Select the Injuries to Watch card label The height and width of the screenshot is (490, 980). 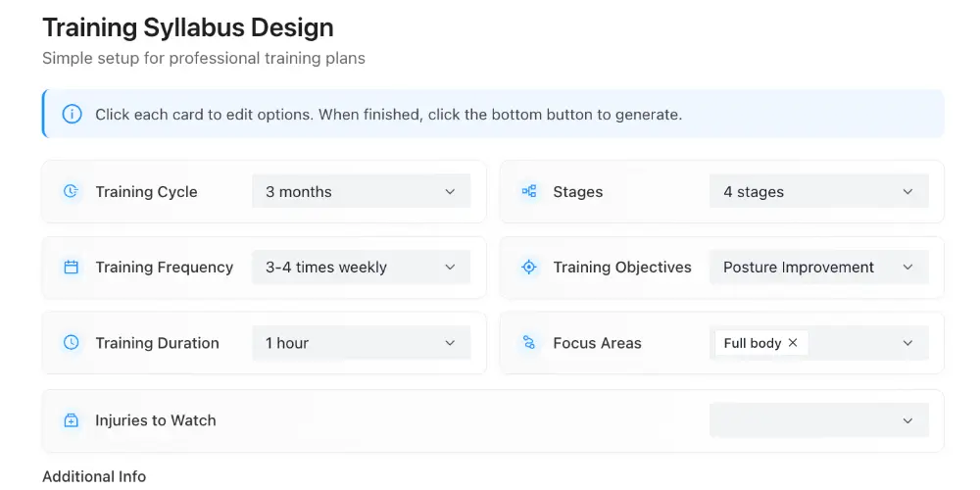[156, 420]
